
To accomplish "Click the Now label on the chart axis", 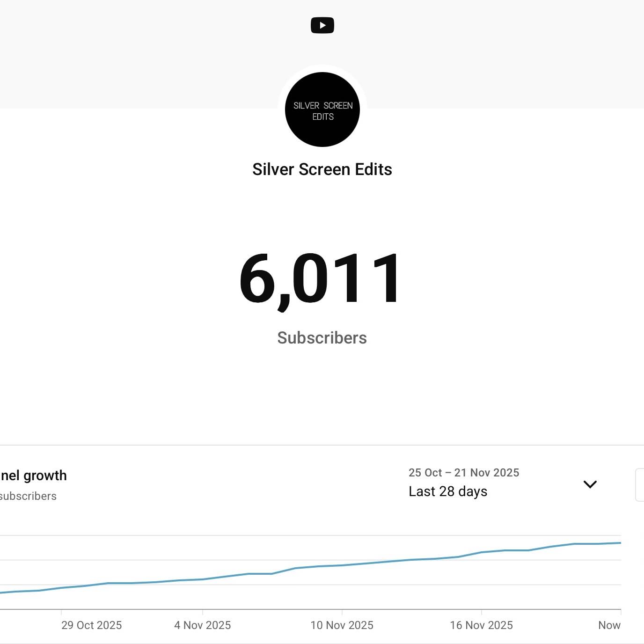I will point(609,625).
